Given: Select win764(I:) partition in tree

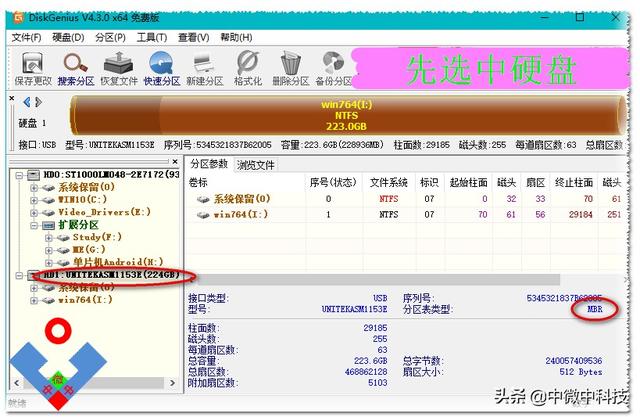Looking at the screenshot, I should tap(85, 300).
